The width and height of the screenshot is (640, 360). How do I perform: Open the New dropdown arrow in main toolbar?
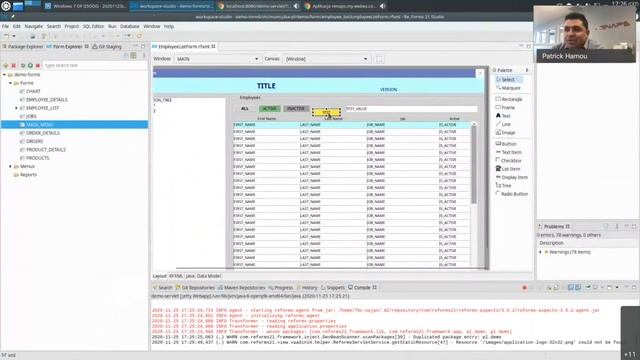coord(13,36)
